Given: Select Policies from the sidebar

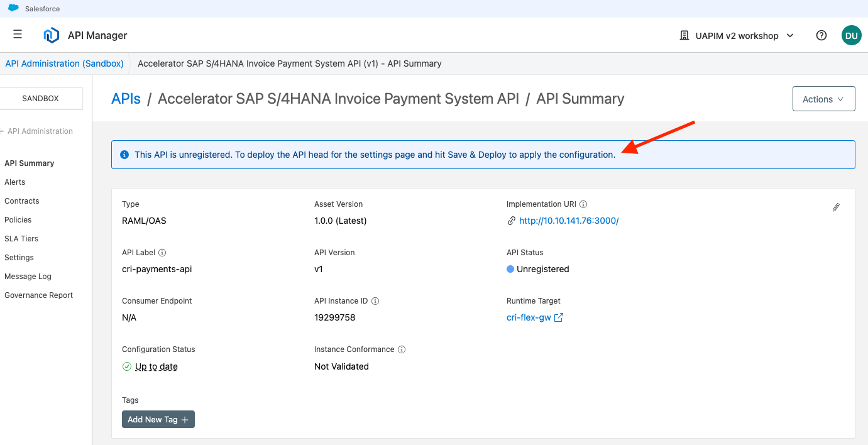Looking at the screenshot, I should (18, 220).
